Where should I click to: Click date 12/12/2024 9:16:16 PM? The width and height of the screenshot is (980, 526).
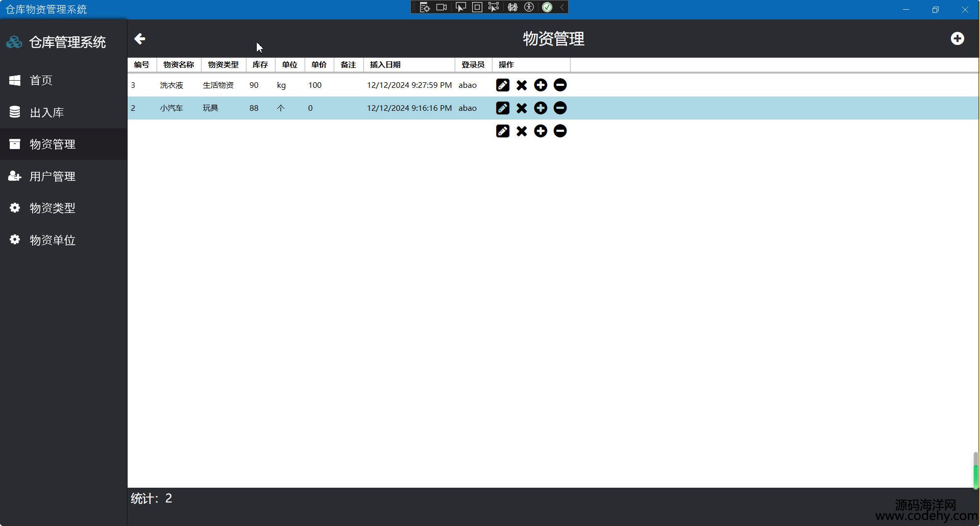(x=409, y=108)
